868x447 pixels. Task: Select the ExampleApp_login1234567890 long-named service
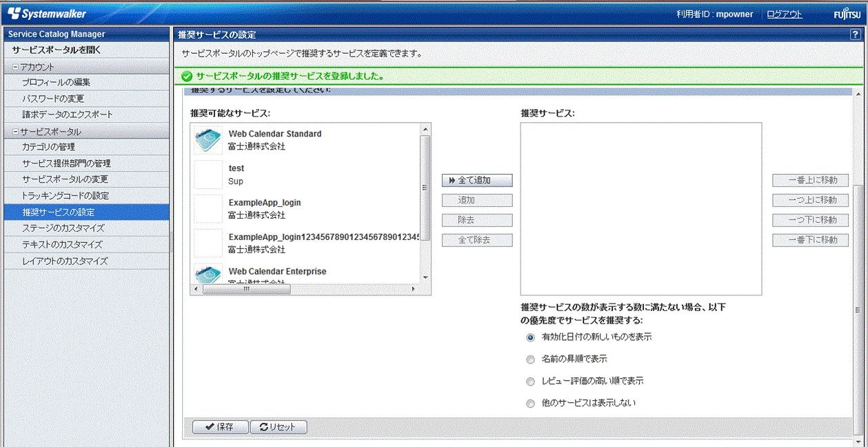(305, 244)
